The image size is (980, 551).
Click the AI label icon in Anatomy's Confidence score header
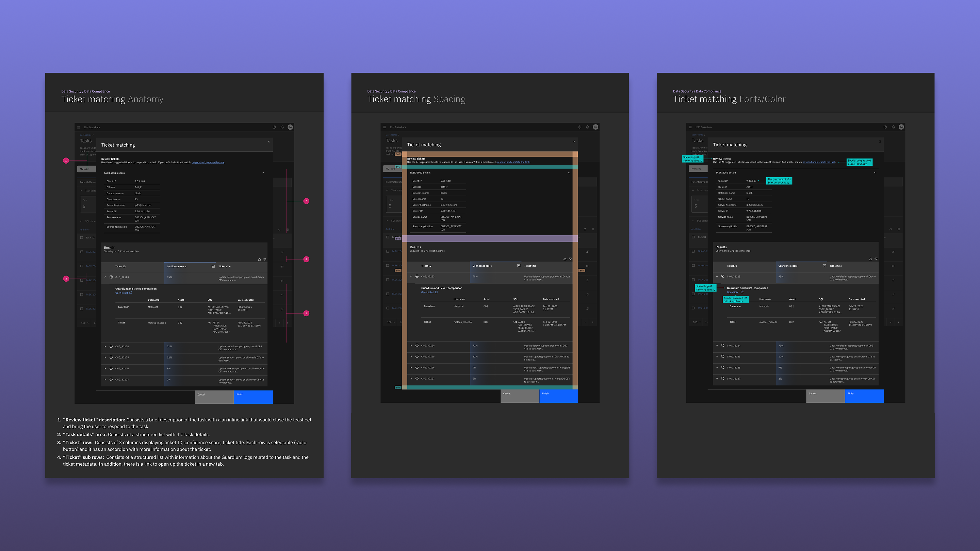point(213,266)
